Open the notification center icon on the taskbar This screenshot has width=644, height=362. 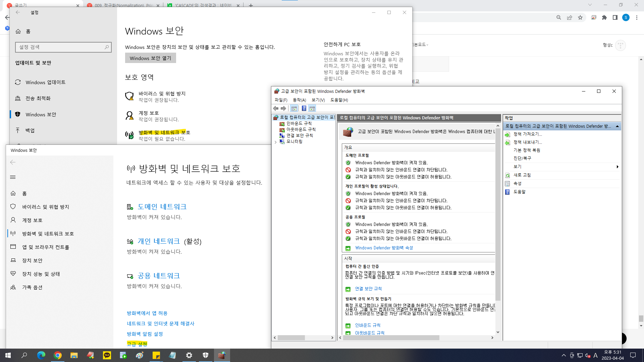pos(633,355)
